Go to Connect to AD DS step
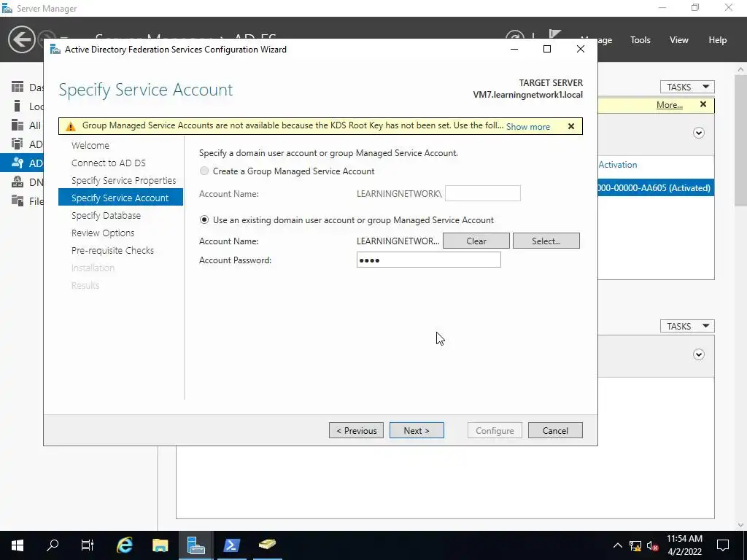Image resolution: width=747 pixels, height=560 pixels. pos(109,163)
